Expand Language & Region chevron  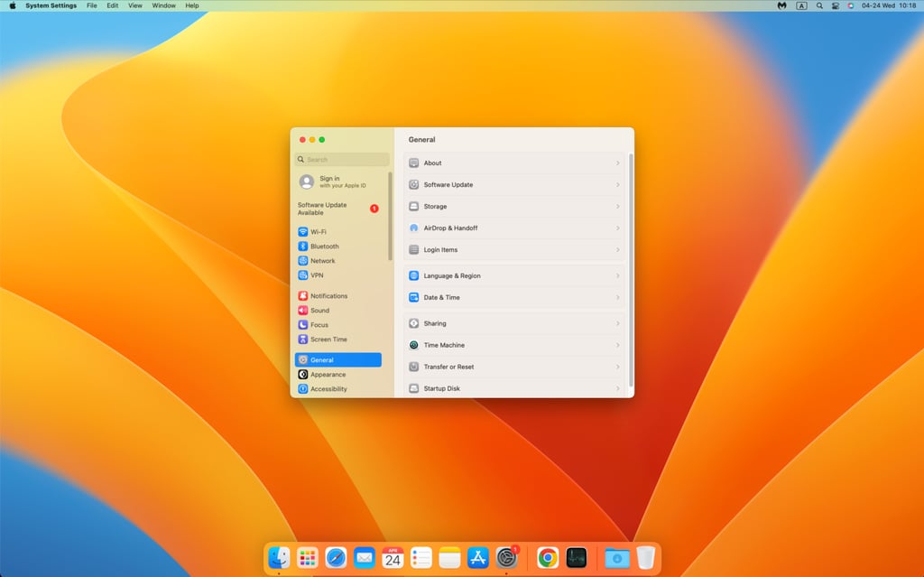point(617,275)
